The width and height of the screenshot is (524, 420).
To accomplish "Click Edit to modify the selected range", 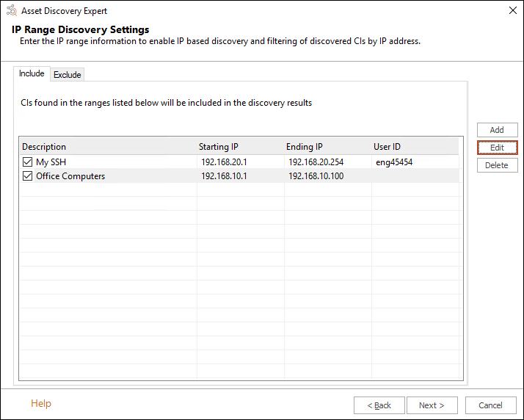I will point(497,148).
